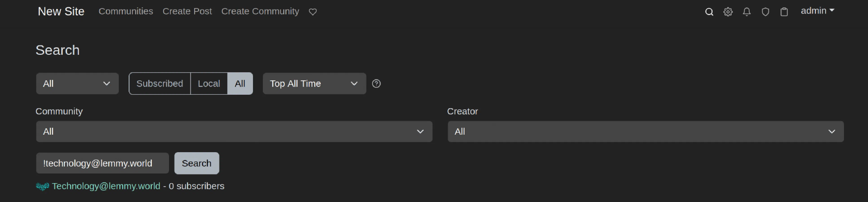Click the sorting help question mark icon
This screenshot has width=868, height=202.
point(376,83)
